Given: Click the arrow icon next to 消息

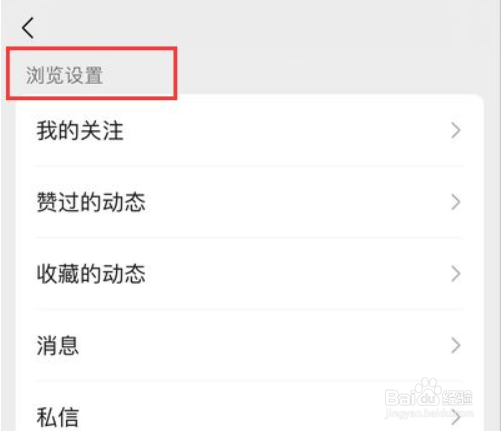Looking at the screenshot, I should click(456, 345).
